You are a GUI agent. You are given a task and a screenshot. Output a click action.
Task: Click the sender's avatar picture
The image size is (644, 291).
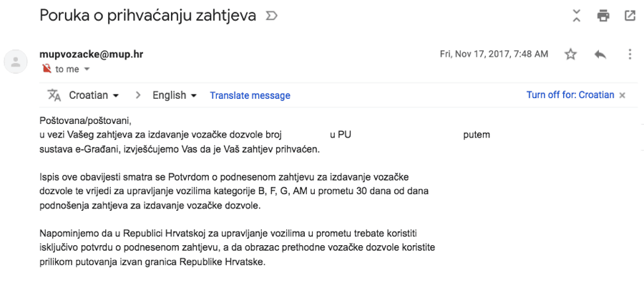(16, 62)
